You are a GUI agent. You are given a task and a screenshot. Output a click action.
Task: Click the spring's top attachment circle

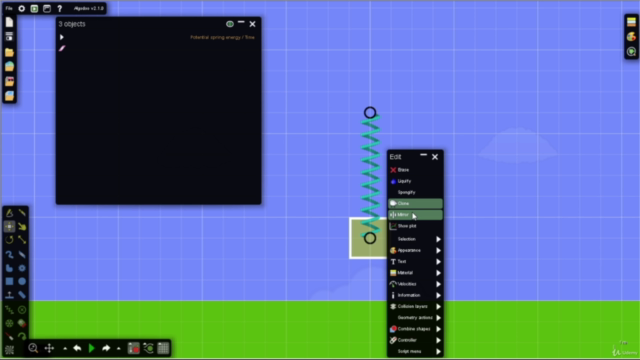tap(370, 113)
